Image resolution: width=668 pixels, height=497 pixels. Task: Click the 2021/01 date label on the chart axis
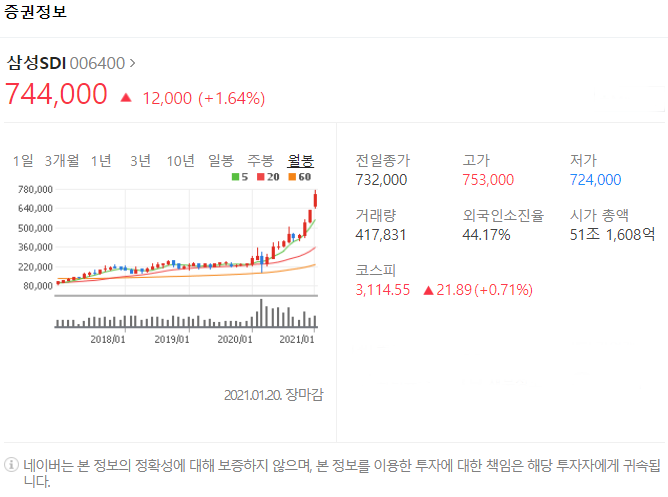297,339
